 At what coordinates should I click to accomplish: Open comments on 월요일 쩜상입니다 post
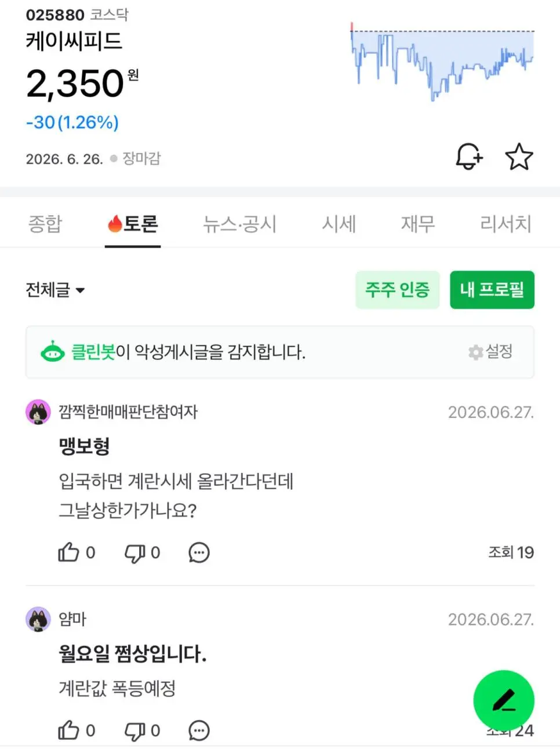pyautogui.click(x=199, y=730)
